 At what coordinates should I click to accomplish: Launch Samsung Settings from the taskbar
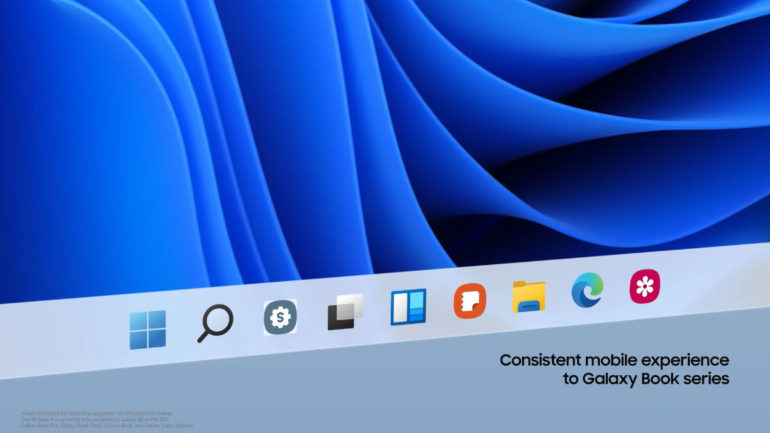[x=280, y=317]
